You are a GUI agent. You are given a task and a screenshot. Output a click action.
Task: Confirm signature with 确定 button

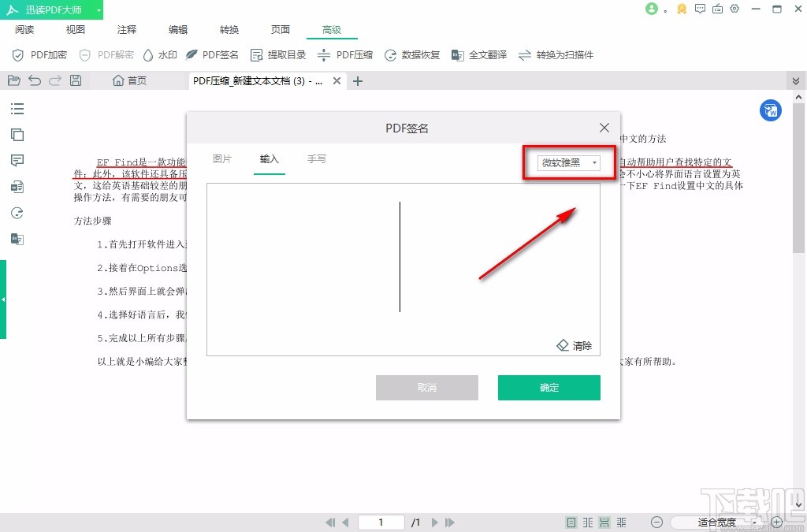(549, 388)
